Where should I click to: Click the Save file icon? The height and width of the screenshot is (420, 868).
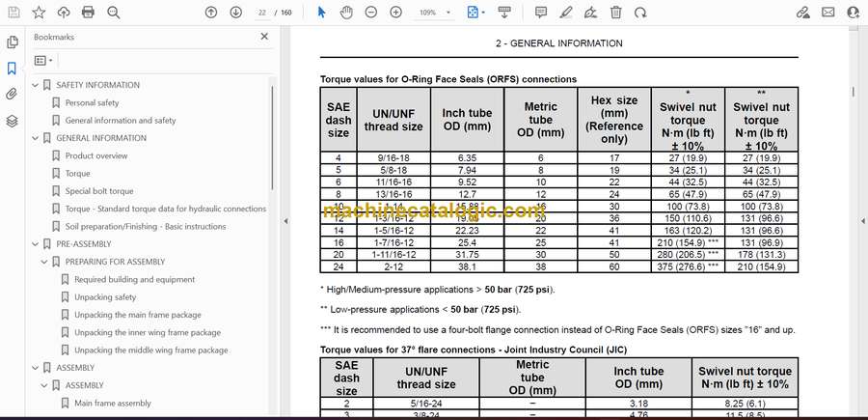point(14,13)
